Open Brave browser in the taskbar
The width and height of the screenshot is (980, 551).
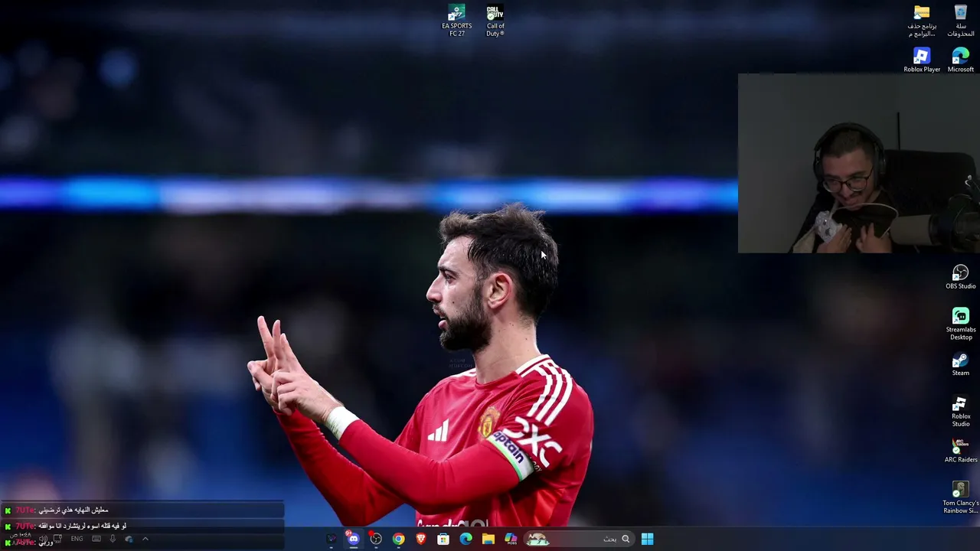[x=420, y=539]
